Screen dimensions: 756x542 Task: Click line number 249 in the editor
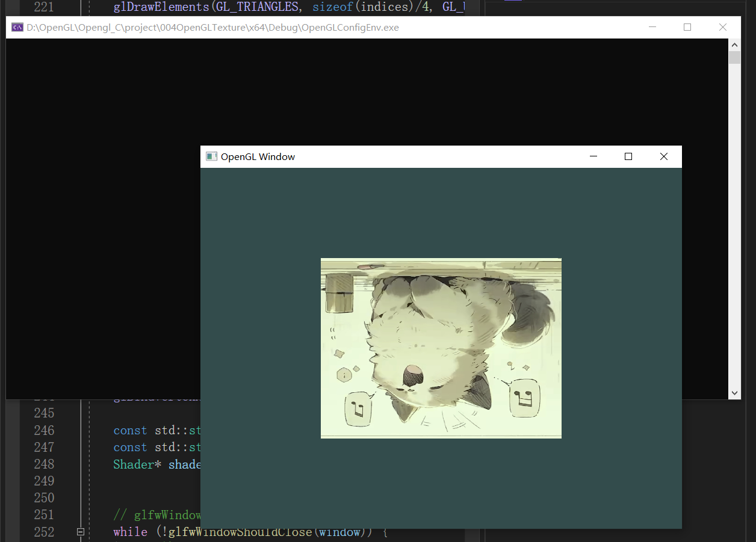point(44,481)
